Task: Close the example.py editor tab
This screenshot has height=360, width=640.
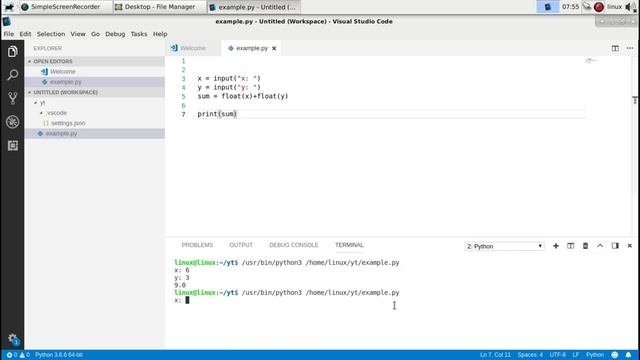Action: 274,48
